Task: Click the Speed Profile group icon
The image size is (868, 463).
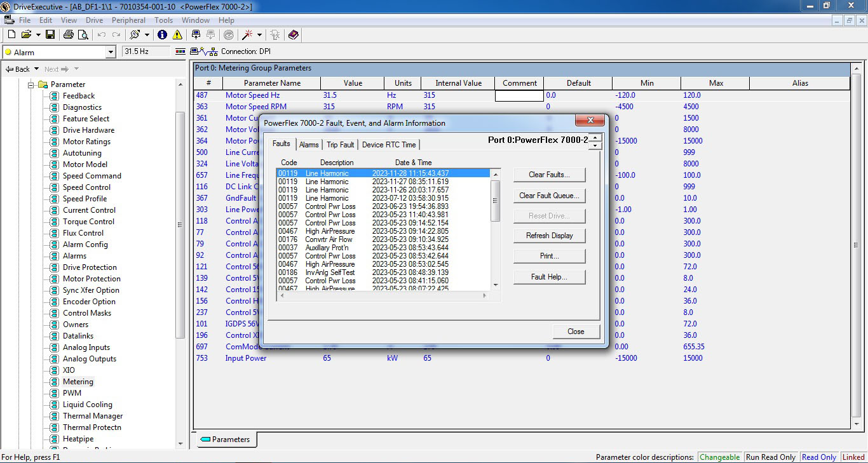Action: coord(55,199)
